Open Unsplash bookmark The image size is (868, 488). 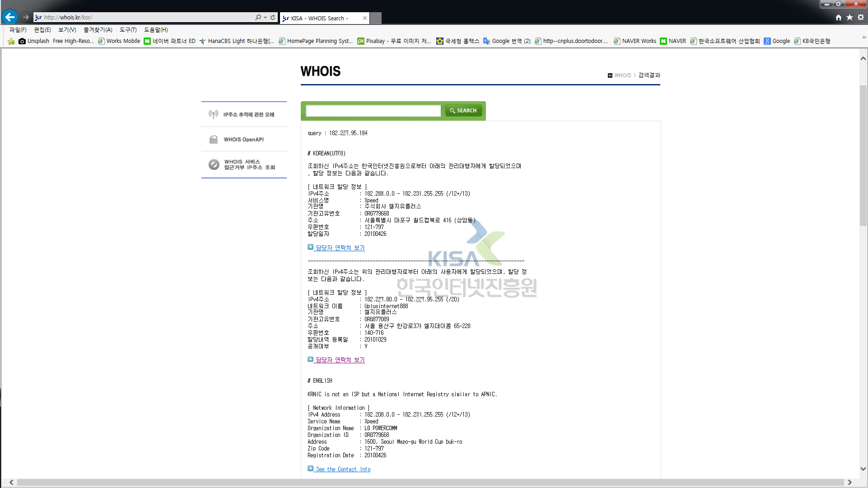[x=34, y=41]
